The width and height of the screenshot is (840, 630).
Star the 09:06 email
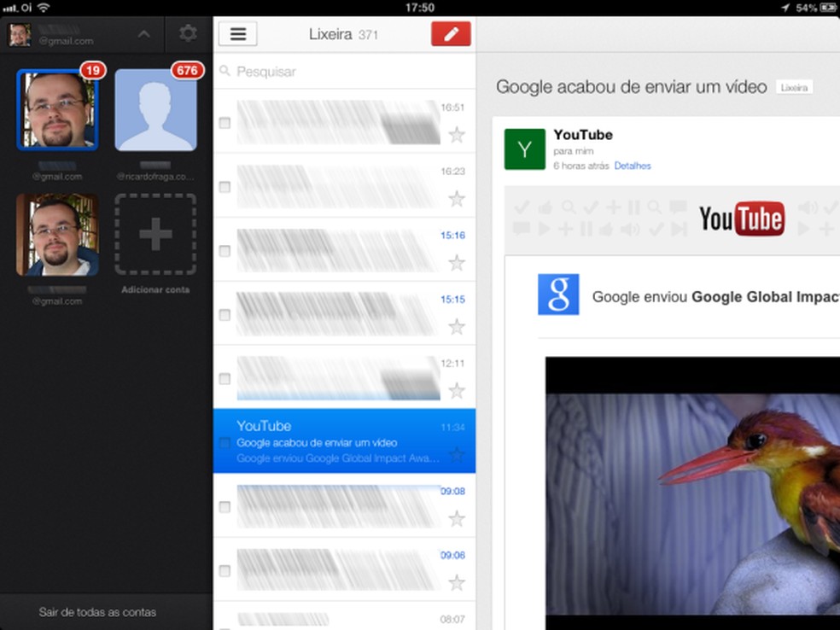tap(457, 583)
